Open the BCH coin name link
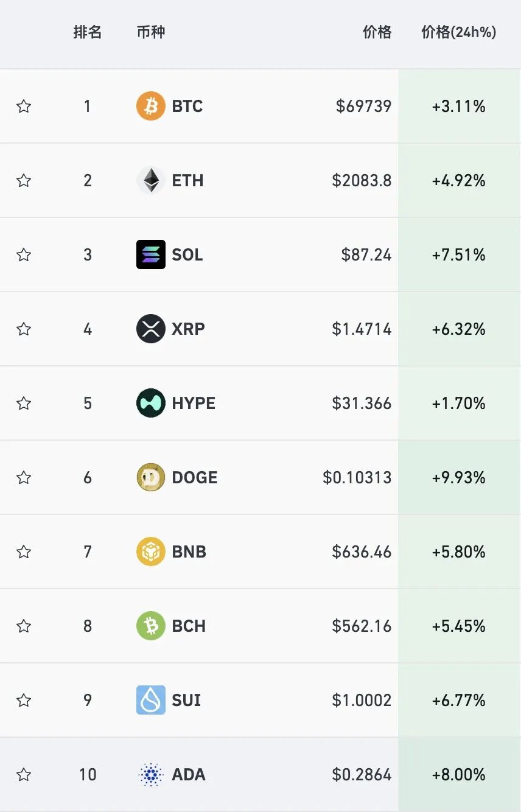 point(189,626)
